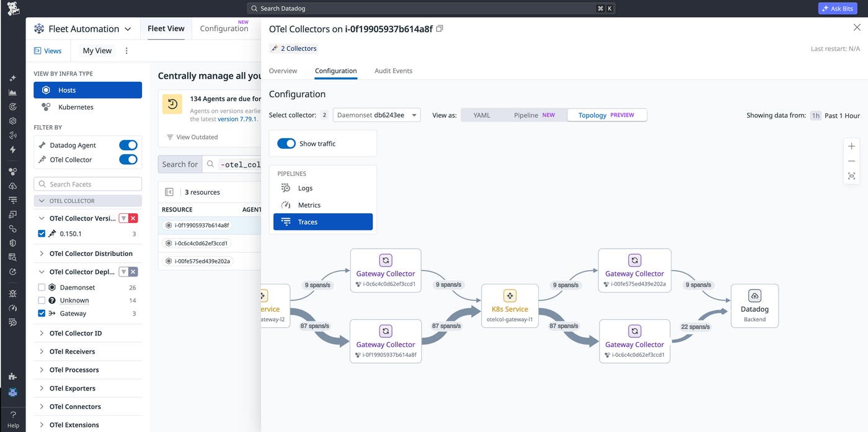Open the Configuration tab in Fleet Automation

(224, 29)
